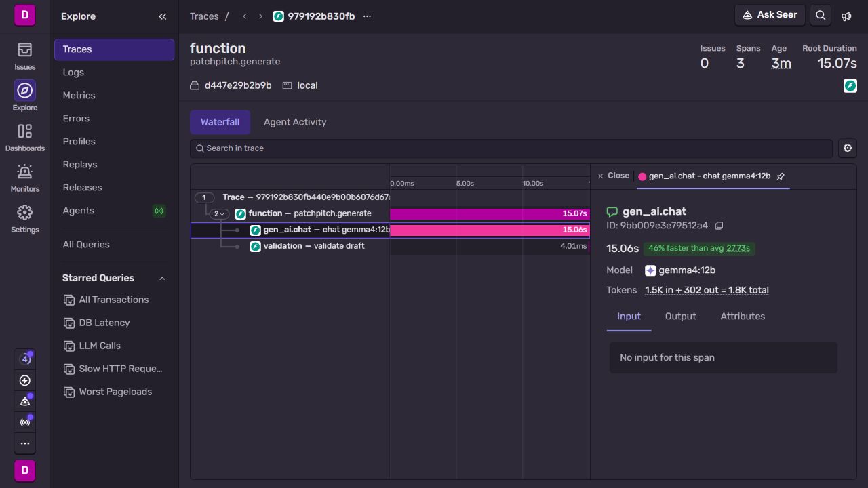Open the three-dot menu in sidebar footer

[25, 443]
